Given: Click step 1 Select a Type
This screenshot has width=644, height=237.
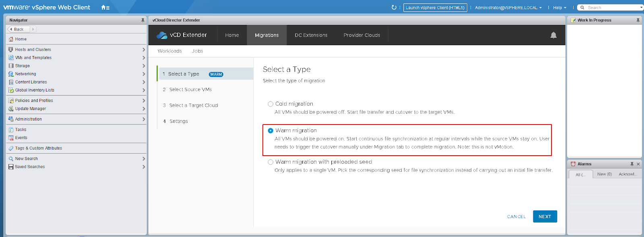Looking at the screenshot, I should pyautogui.click(x=205, y=74).
